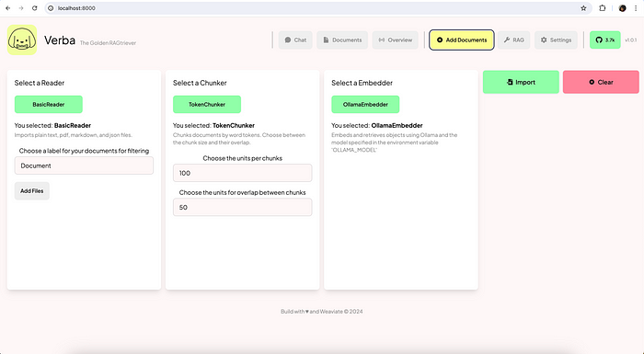Go forward in browser history
The height and width of the screenshot is (354, 644).
point(21,8)
